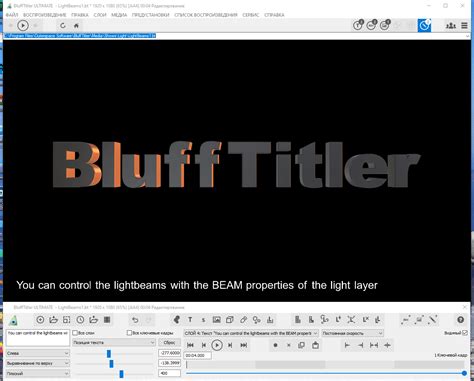Click the paste keyframe icon
Screen dimensions: 474x381
pos(315,345)
